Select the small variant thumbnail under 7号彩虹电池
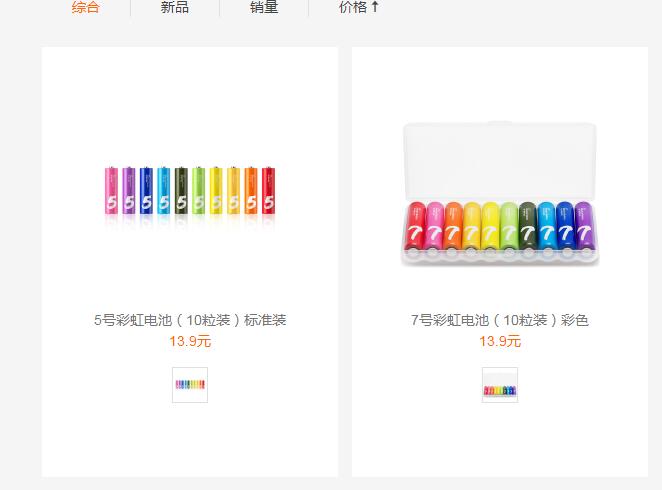Screen dimensions: 662x490 point(499,385)
